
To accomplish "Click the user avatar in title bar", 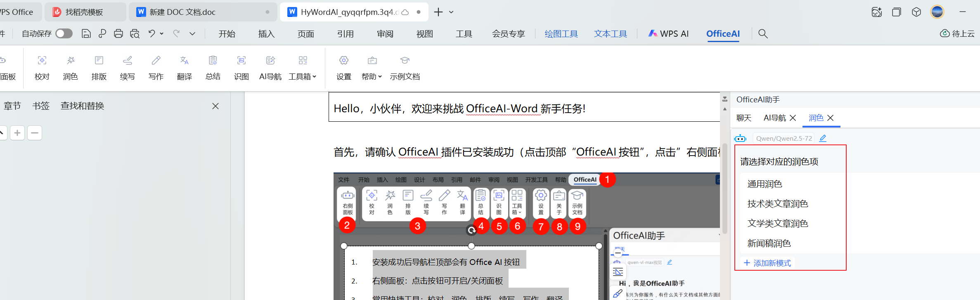I will pos(937,12).
